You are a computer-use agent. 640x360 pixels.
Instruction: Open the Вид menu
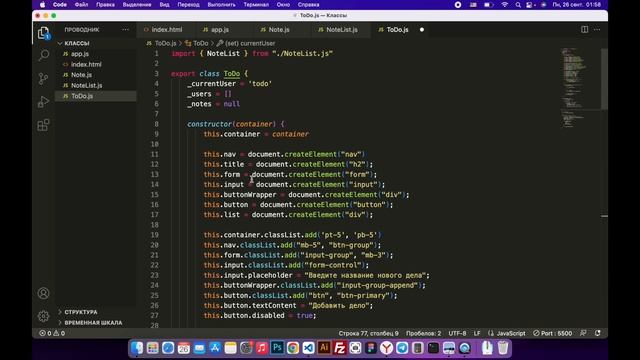[164, 5]
